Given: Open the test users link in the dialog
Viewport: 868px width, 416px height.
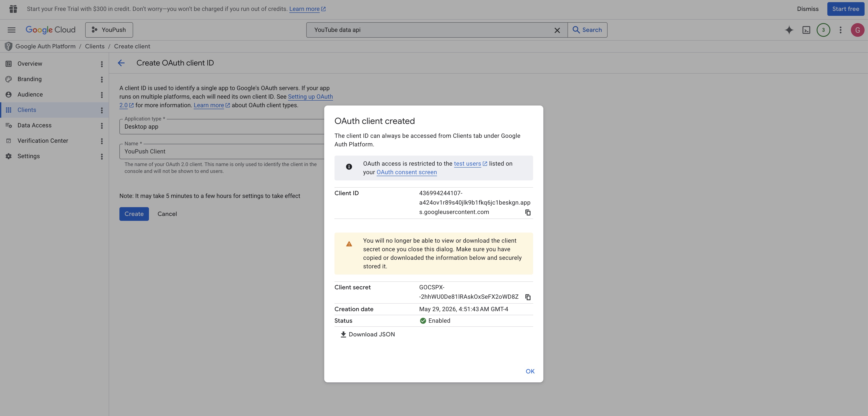Looking at the screenshot, I should click(470, 164).
